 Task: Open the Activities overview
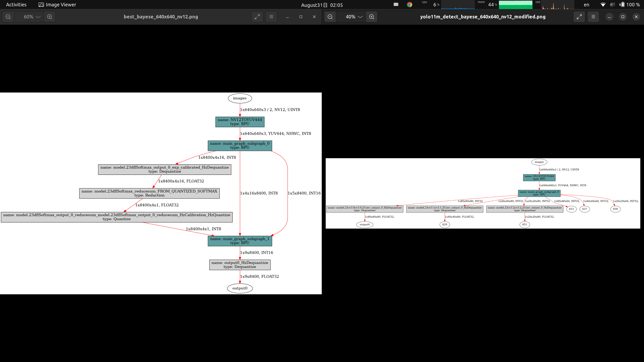(16, 5)
